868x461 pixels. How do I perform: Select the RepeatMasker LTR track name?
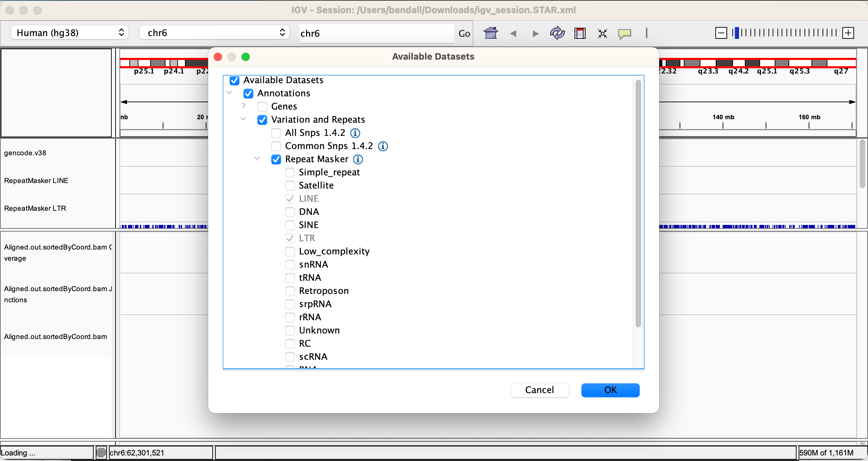point(35,208)
